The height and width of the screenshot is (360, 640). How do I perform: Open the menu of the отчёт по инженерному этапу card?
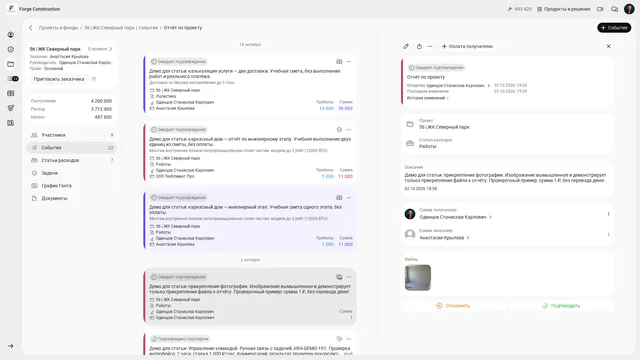coord(349,130)
